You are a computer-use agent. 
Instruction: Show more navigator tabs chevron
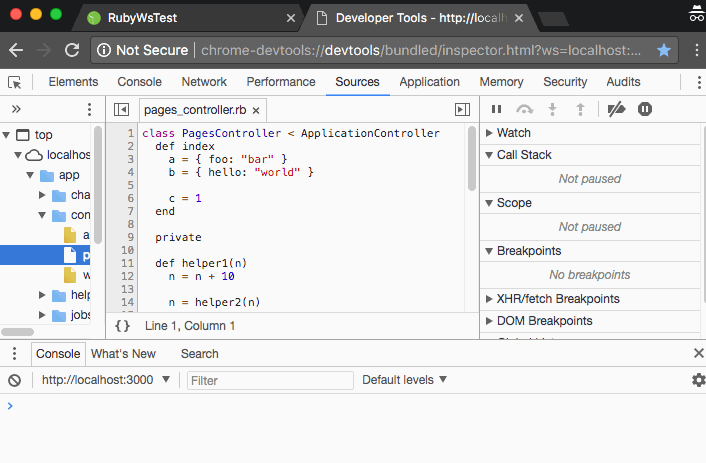coord(16,109)
